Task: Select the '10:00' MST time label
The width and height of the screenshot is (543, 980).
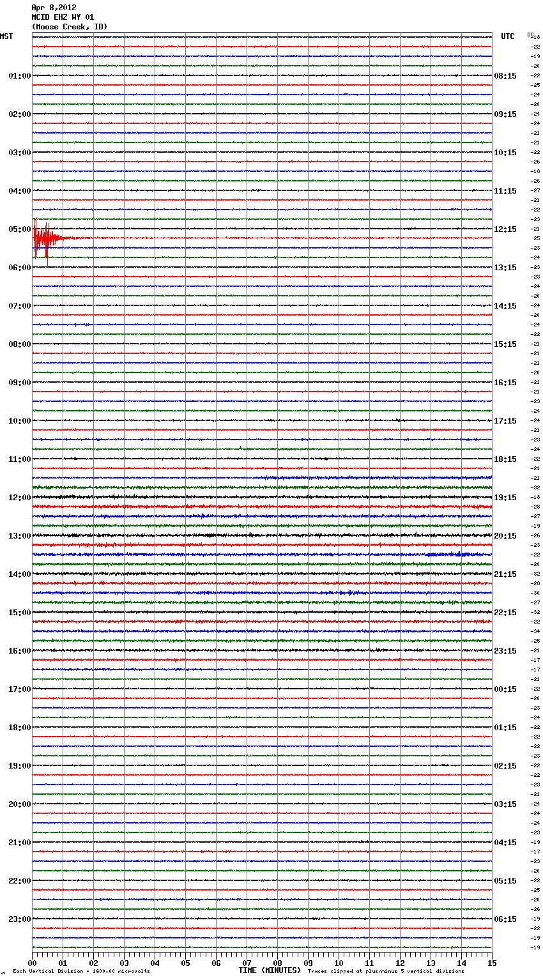Action: [x=20, y=421]
